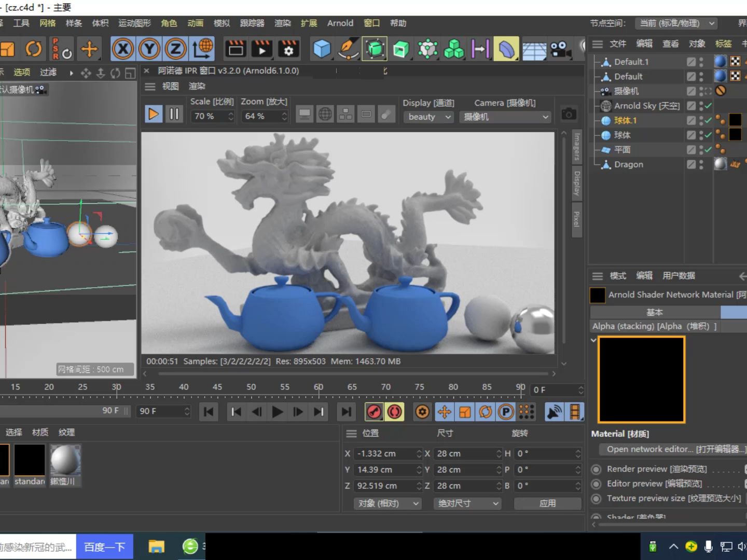This screenshot has height=560, width=747.
Task: Click the black material preview swatch
Action: point(642,380)
